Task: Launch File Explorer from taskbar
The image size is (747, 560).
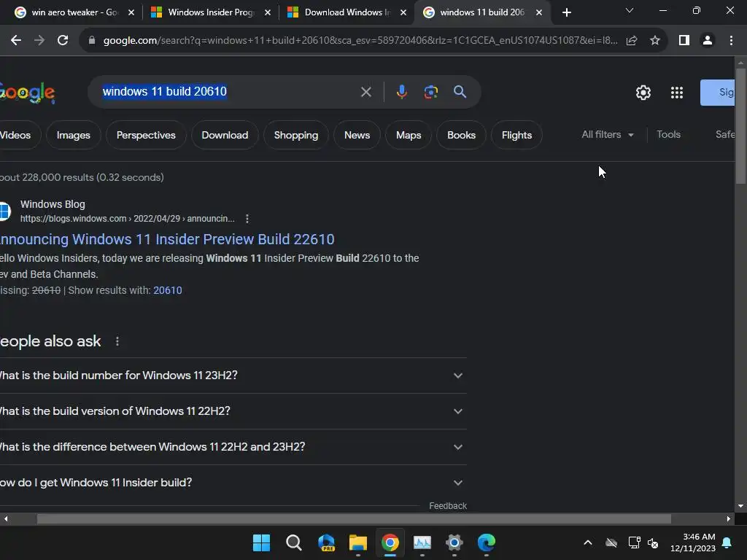Action: point(357,542)
